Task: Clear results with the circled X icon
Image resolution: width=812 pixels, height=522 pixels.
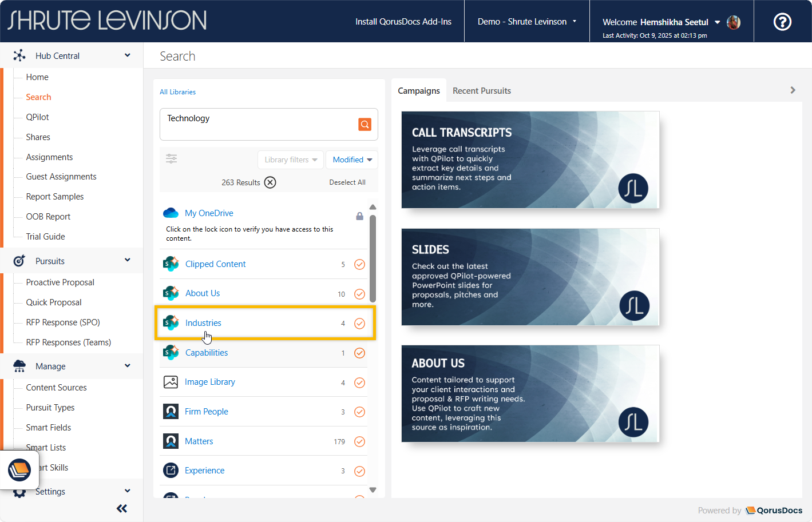Action: pyautogui.click(x=270, y=182)
